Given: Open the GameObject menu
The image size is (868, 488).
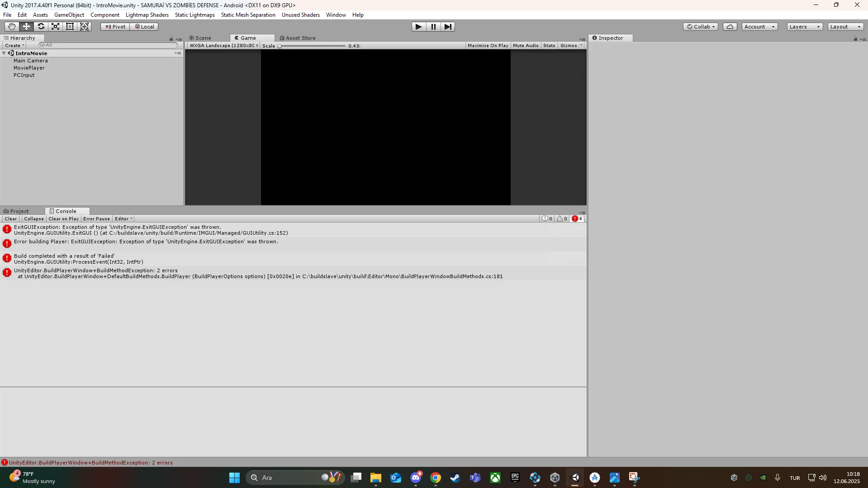Looking at the screenshot, I should point(69,15).
